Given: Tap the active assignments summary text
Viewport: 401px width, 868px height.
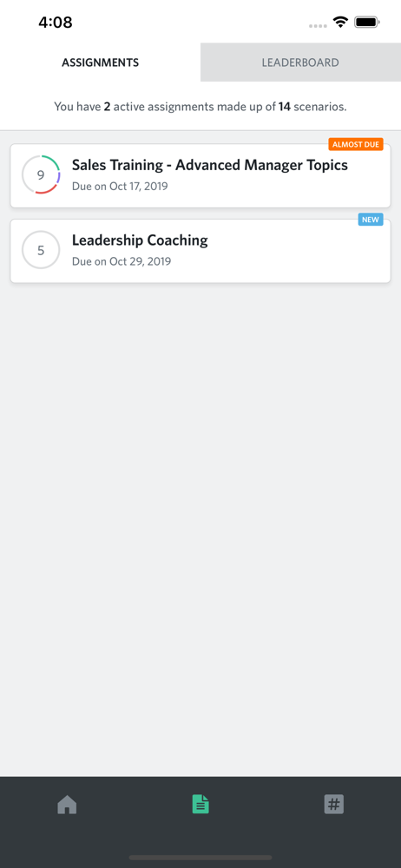Looking at the screenshot, I should tap(200, 107).
